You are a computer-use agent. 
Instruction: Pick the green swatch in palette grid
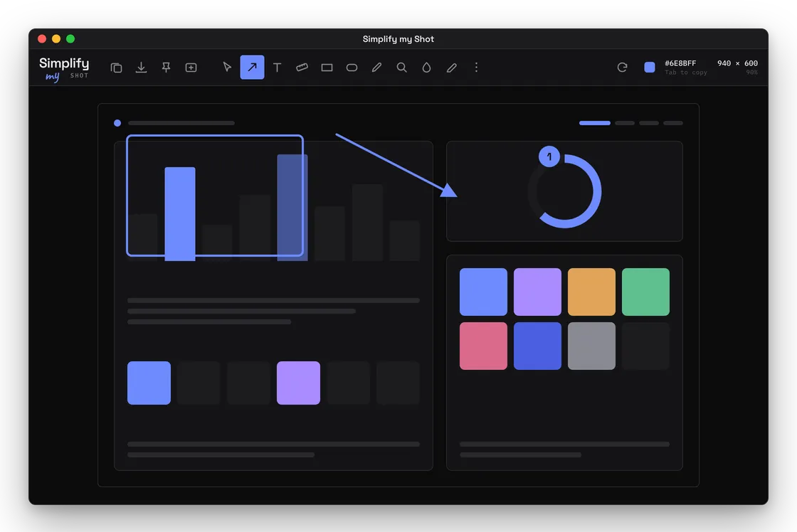(x=645, y=292)
